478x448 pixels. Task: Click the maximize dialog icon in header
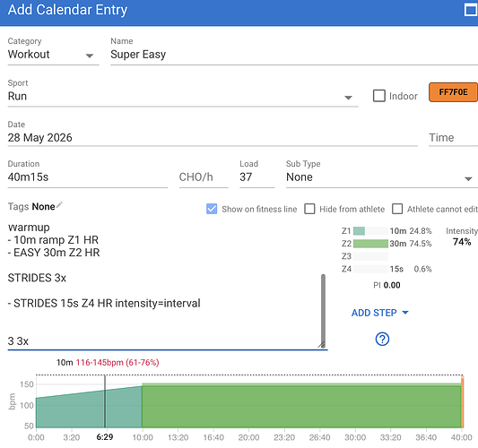[x=471, y=10]
